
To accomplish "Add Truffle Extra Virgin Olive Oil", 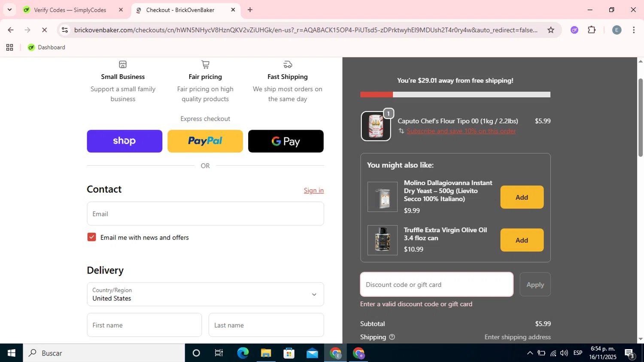I will (x=522, y=240).
